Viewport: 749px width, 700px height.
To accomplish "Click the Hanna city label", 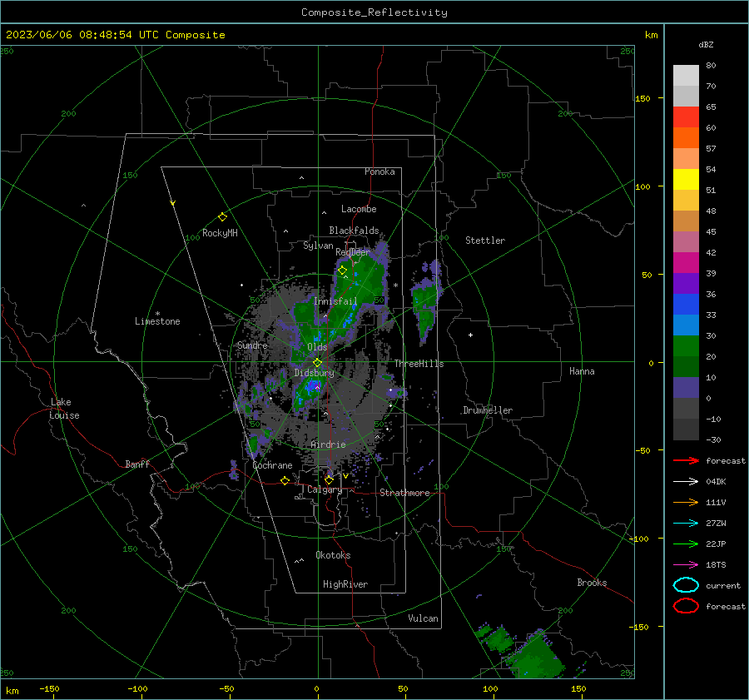I will 582,371.
